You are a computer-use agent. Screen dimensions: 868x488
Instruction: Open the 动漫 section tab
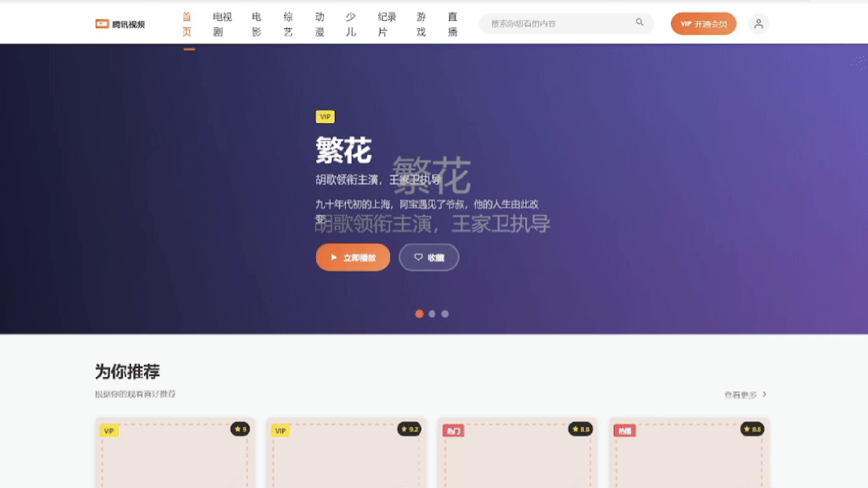319,22
